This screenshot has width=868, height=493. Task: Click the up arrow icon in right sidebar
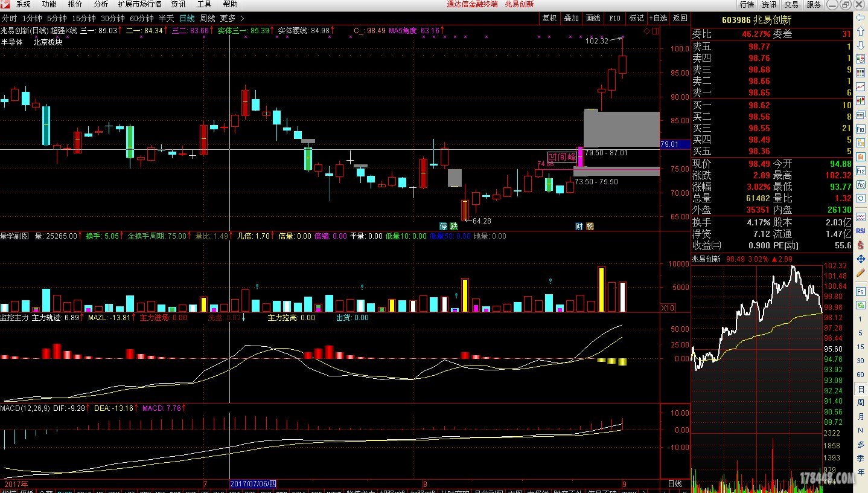(860, 31)
